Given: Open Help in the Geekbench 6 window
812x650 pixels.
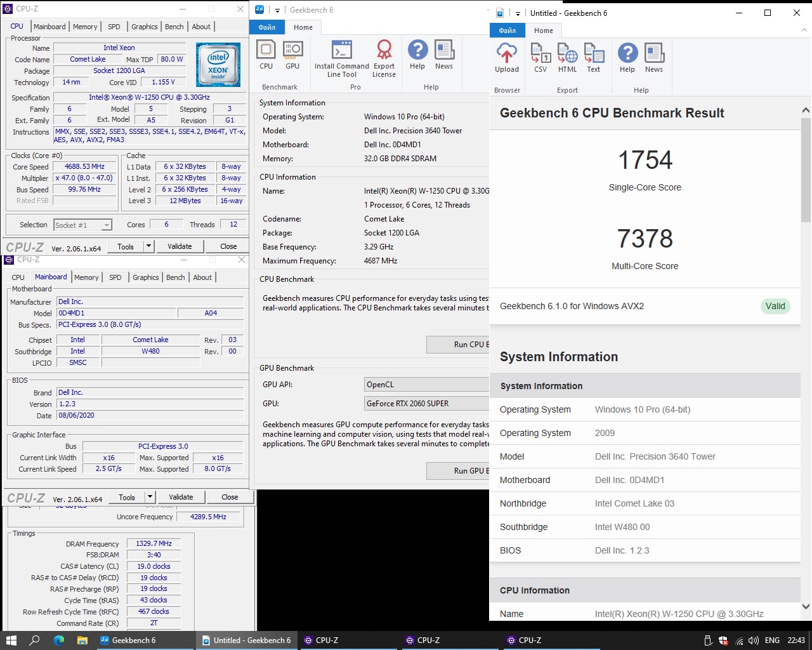Looking at the screenshot, I should tap(417, 55).
